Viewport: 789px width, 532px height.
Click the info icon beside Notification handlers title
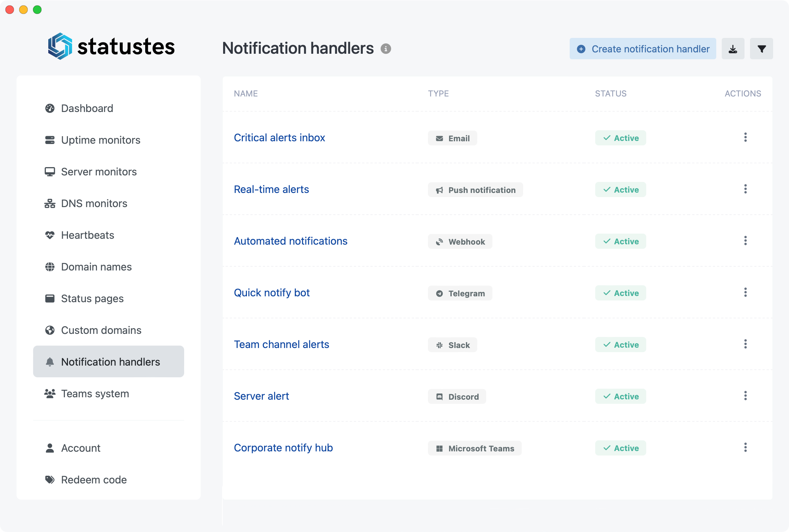pyautogui.click(x=386, y=49)
